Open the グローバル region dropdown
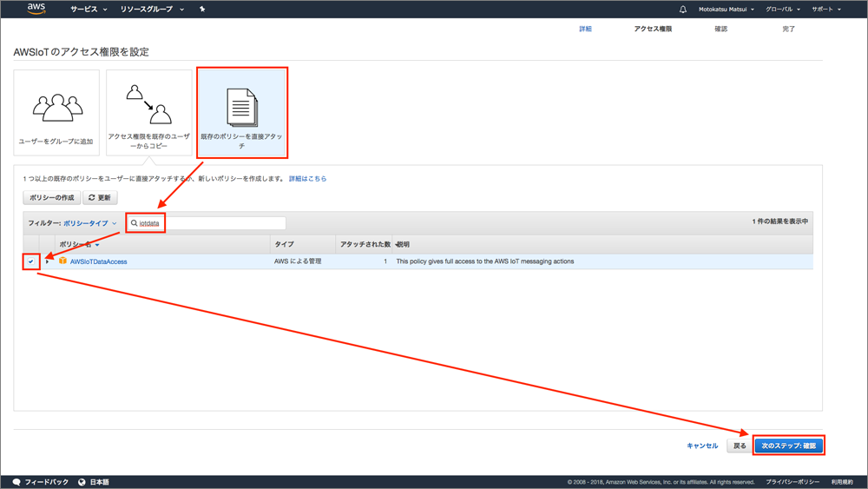 (783, 10)
